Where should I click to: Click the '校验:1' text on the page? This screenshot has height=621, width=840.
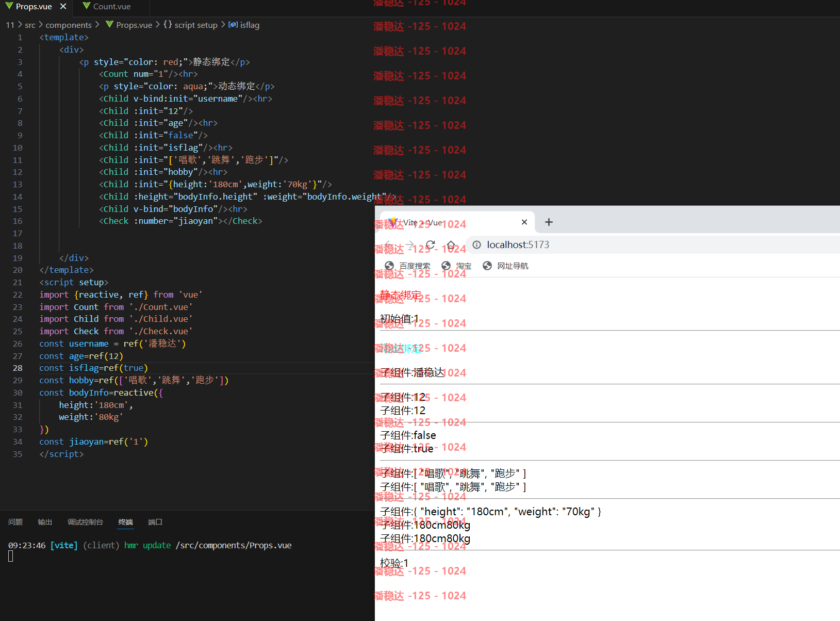coord(394,563)
